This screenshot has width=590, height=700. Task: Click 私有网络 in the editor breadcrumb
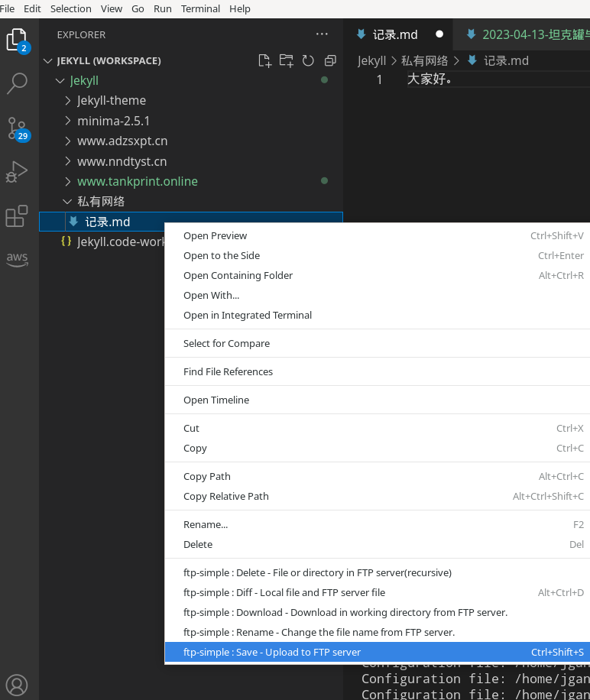click(424, 60)
